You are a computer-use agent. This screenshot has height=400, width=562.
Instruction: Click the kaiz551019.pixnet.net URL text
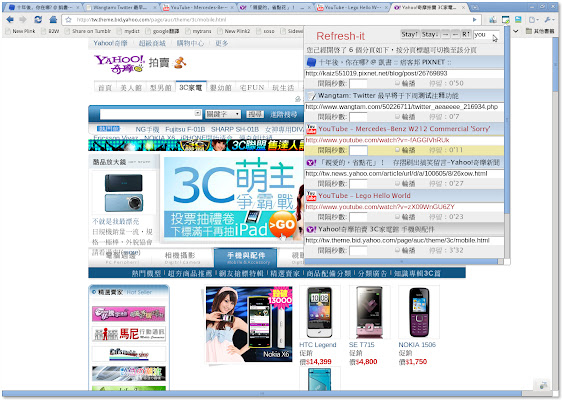[x=376, y=73]
